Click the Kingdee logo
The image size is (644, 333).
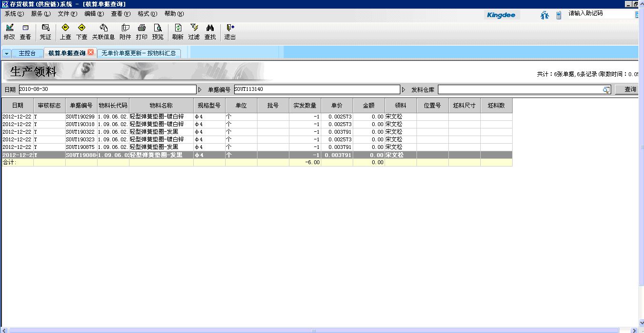[501, 15]
